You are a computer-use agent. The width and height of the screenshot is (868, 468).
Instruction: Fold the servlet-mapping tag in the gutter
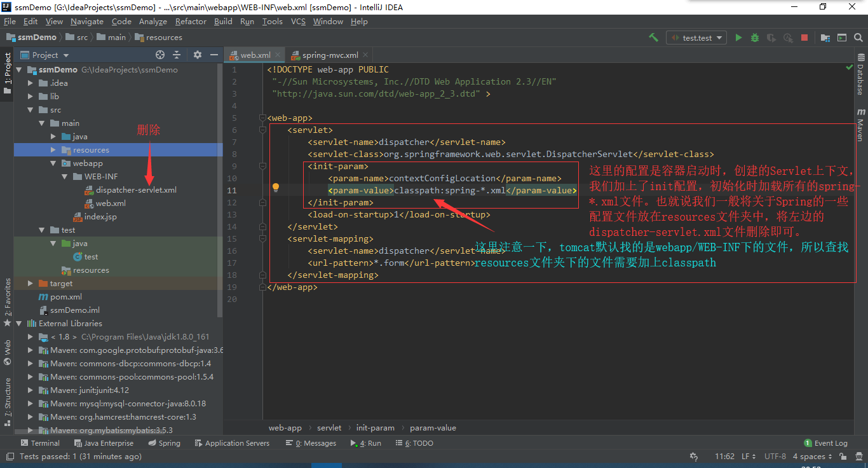pyautogui.click(x=262, y=239)
